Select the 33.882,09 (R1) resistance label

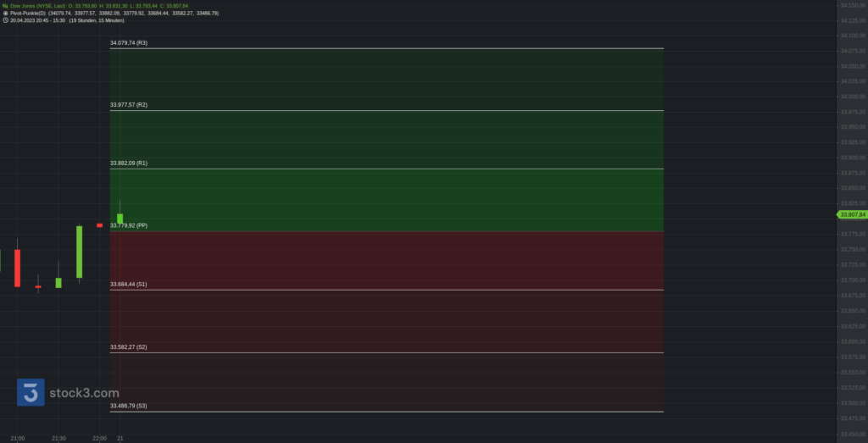click(x=129, y=163)
